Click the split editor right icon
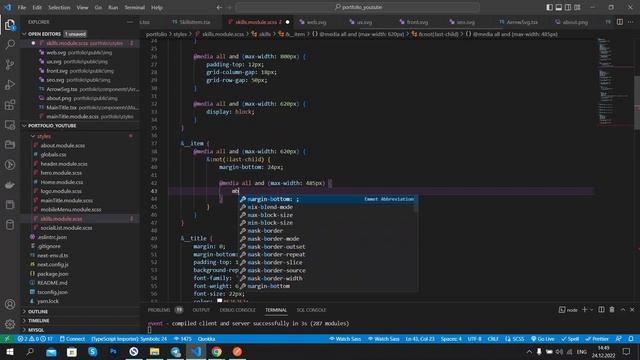This screenshot has width=640, height=360. tap(620, 22)
